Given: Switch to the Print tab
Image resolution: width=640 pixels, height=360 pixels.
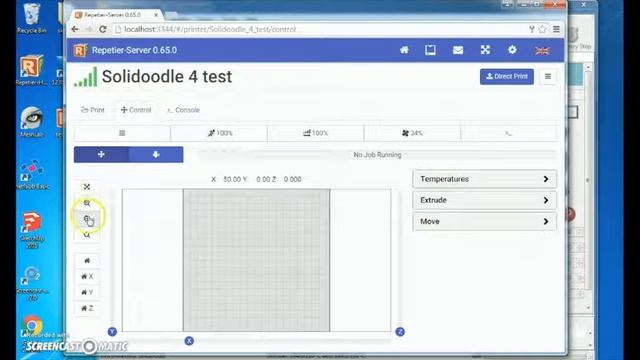Looking at the screenshot, I should 93,110.
